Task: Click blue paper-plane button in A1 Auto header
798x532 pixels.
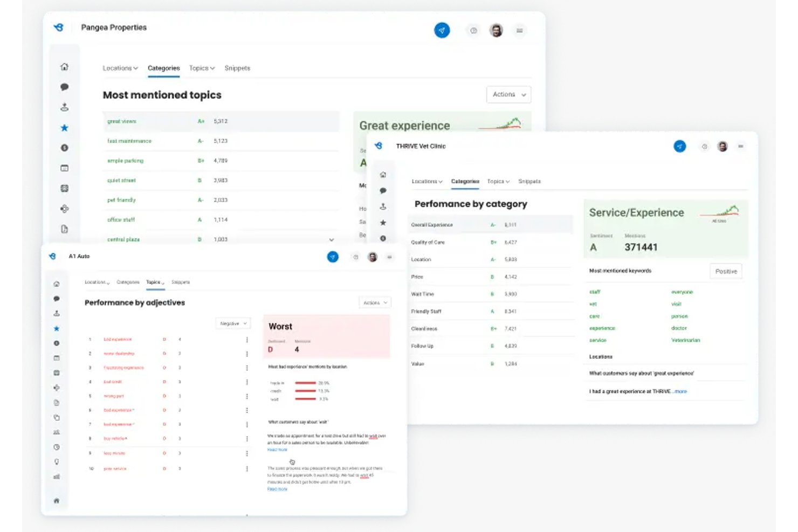Action: click(333, 257)
